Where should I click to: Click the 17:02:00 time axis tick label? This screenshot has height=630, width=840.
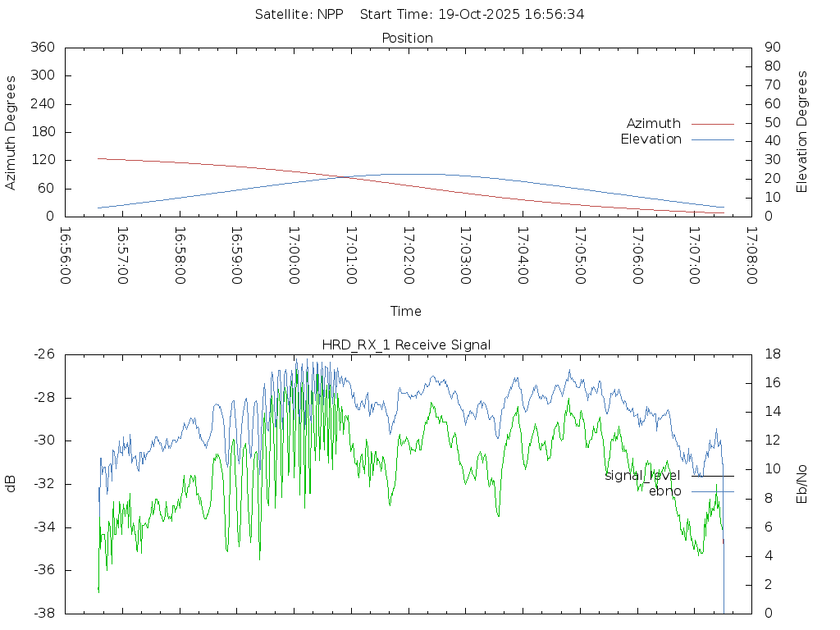click(408, 256)
